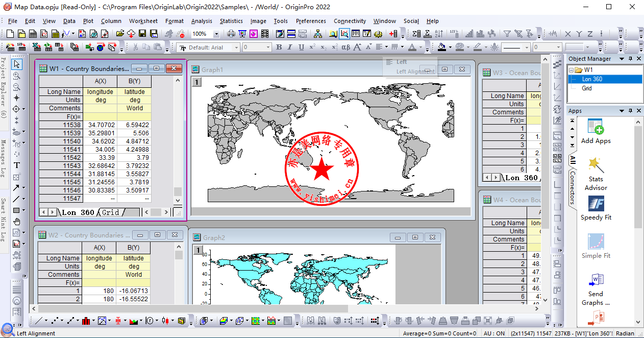Open the Apps panel options dropdown
The height and width of the screenshot is (338, 644).
point(623,111)
